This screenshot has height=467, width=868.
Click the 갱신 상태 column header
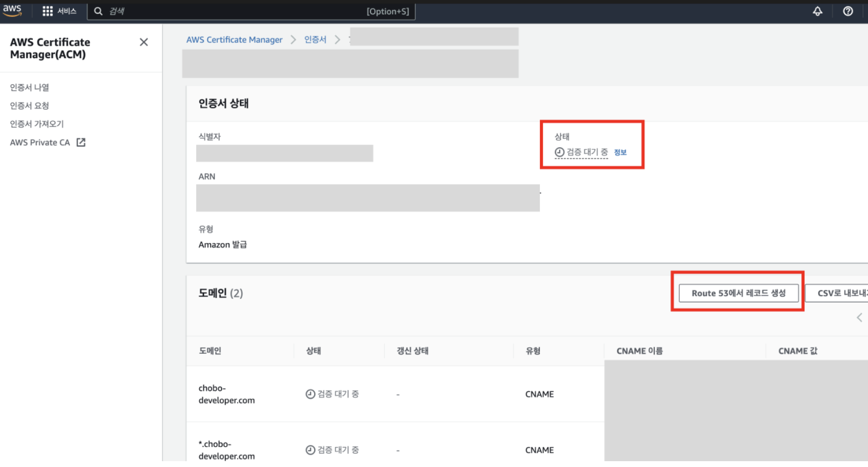pos(413,351)
